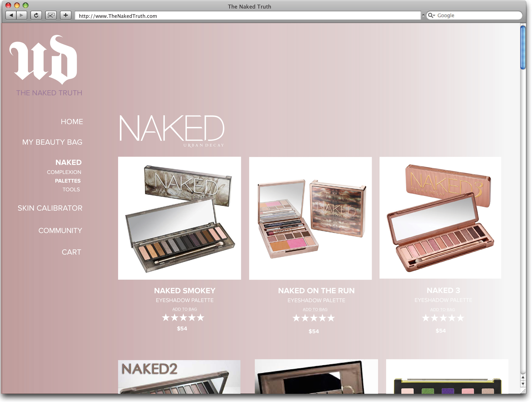Add Naked On The Run to bag
Screen dimensions: 532x402
315,309
